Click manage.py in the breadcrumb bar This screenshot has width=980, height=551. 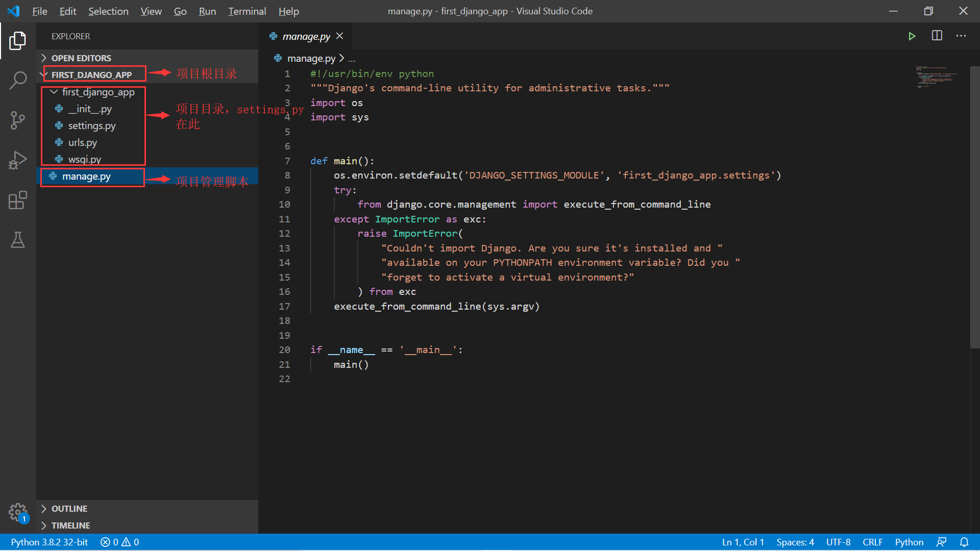pyautogui.click(x=311, y=59)
